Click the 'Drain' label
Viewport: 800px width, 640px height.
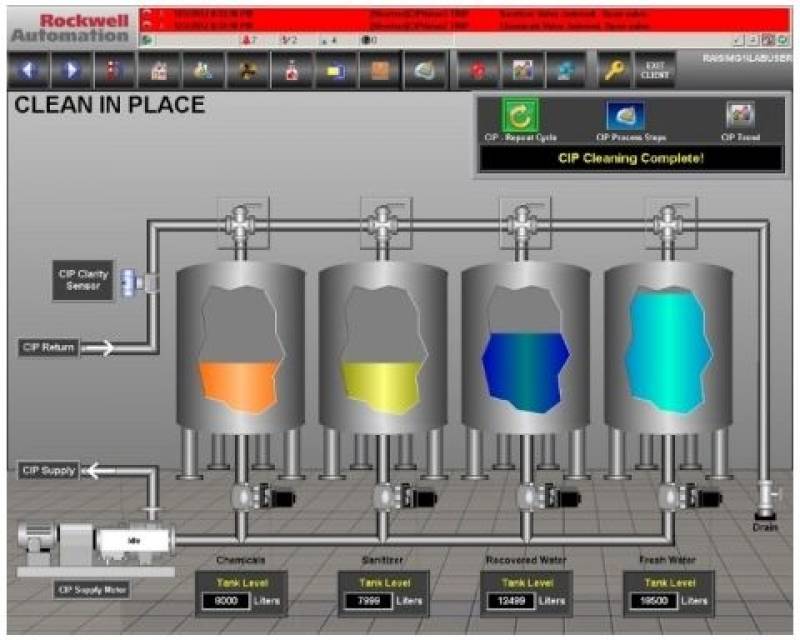766,527
